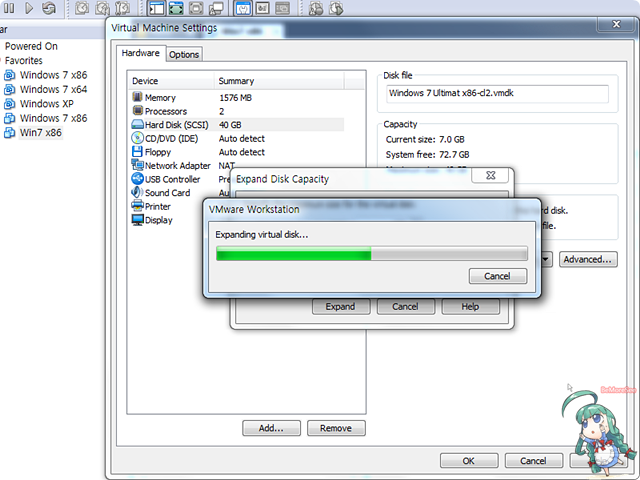Screen dimensions: 640x480
Task: Click the Summary view toolbar icon
Action: click(243, 8)
